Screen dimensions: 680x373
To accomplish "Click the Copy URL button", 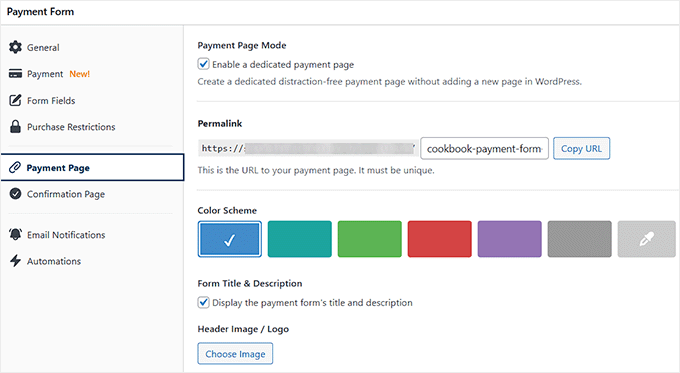I will [581, 148].
